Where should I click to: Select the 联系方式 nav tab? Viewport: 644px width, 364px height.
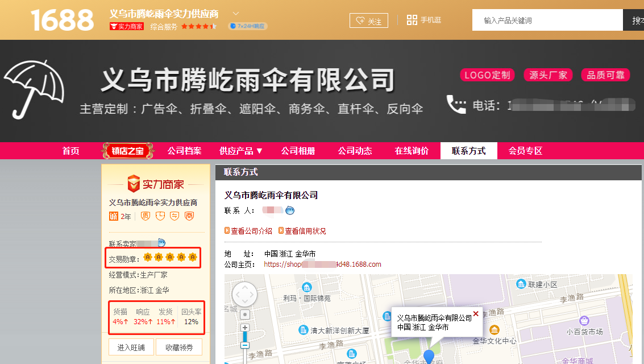pyautogui.click(x=468, y=151)
